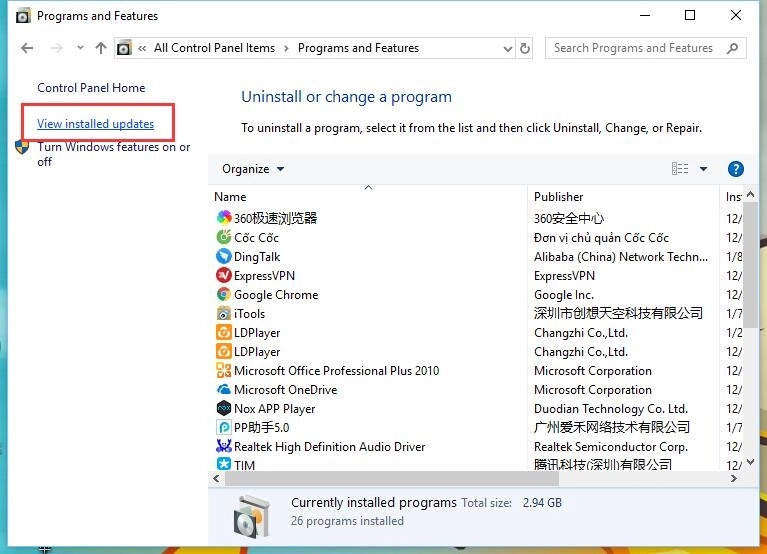Image resolution: width=767 pixels, height=554 pixels.
Task: Click publisher Đơn vị chủ quản Cốc Cốc
Action: 601,238
